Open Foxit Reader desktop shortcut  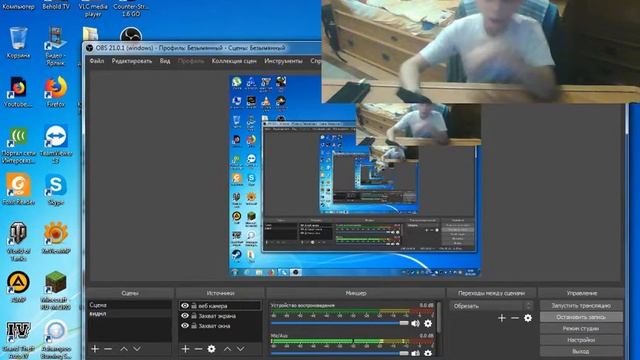pos(18,189)
